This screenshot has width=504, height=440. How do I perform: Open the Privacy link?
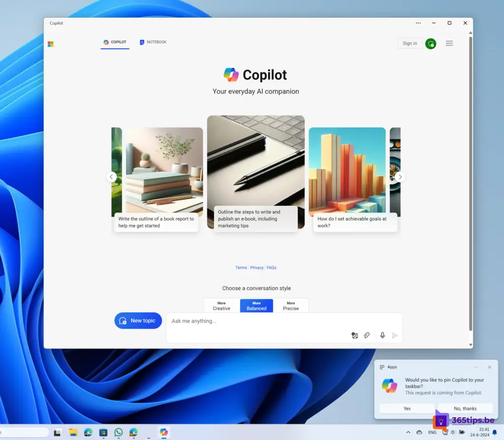click(x=256, y=268)
